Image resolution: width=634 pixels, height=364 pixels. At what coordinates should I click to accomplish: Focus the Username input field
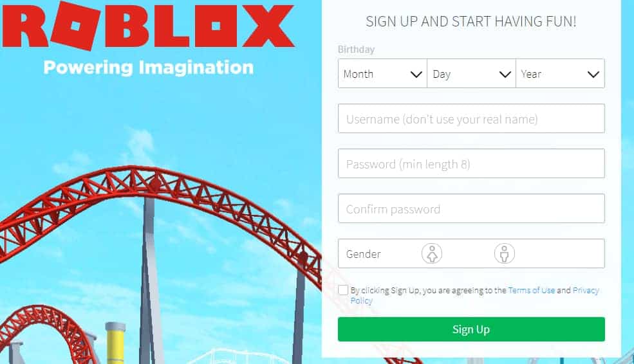471,118
